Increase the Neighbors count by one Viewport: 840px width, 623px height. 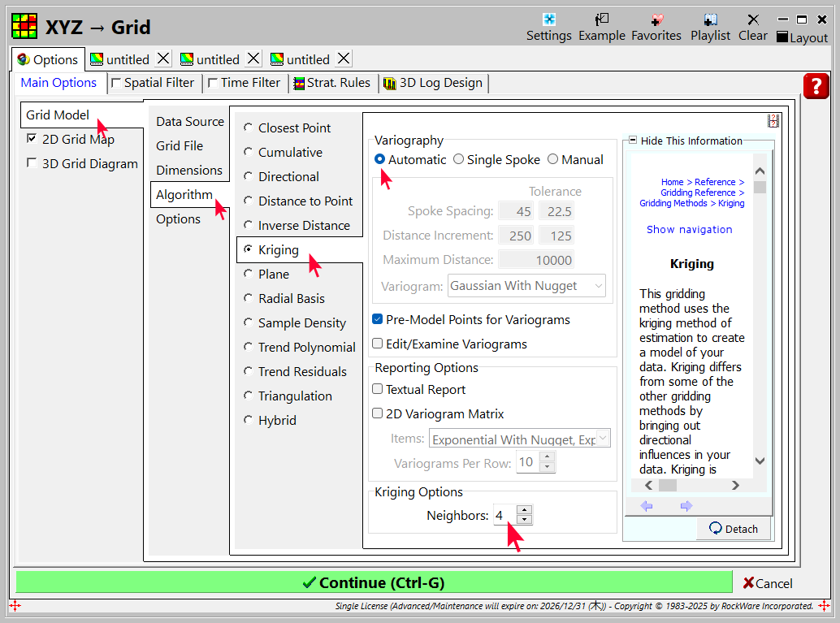pos(524,510)
